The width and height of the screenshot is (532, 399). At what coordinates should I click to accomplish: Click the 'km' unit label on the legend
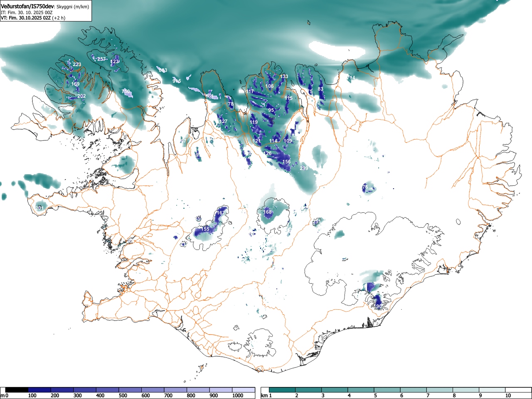click(x=264, y=396)
